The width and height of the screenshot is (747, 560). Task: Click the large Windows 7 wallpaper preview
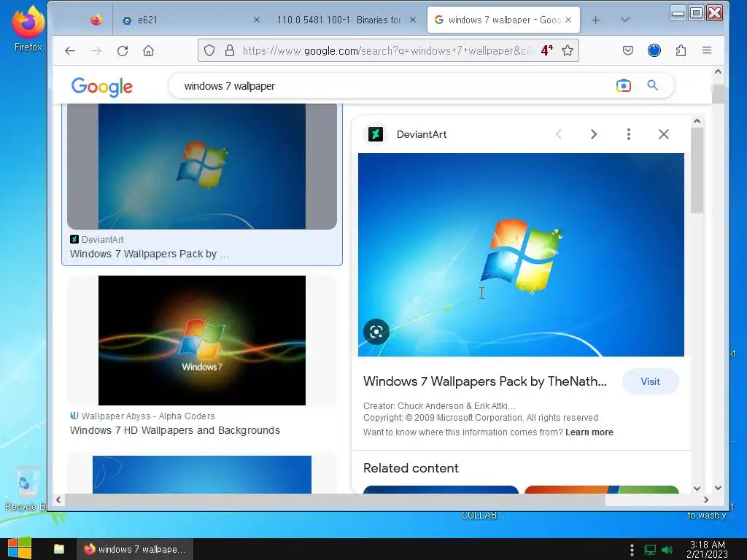pyautogui.click(x=521, y=254)
